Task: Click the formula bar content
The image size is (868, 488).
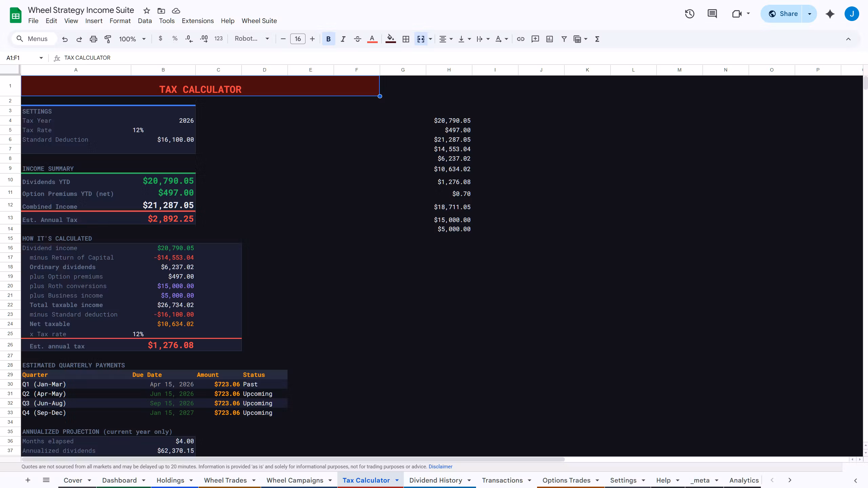Action: 87,58
